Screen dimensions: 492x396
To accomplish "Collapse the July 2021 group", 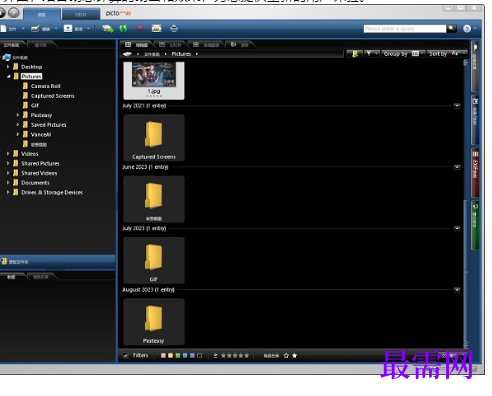I will [x=457, y=106].
